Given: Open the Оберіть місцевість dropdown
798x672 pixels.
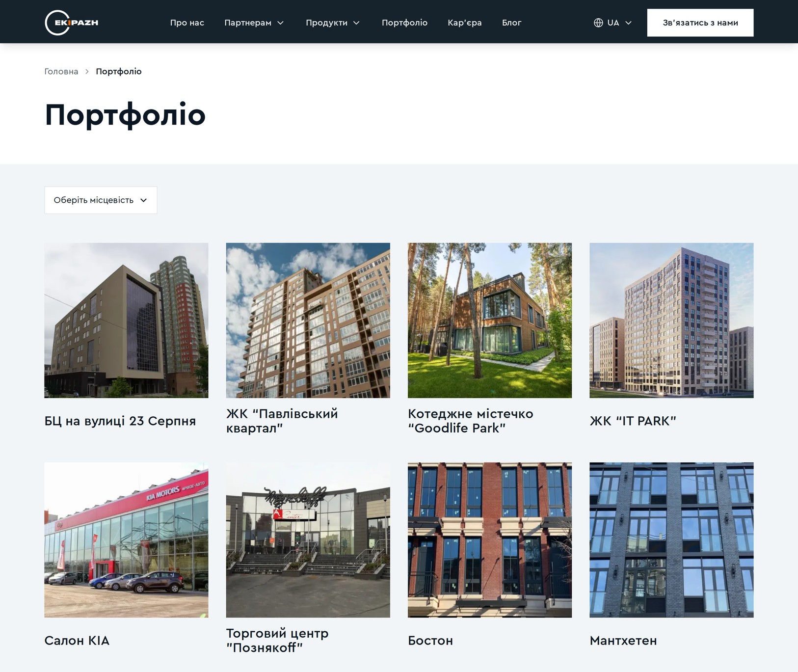Looking at the screenshot, I should (101, 200).
